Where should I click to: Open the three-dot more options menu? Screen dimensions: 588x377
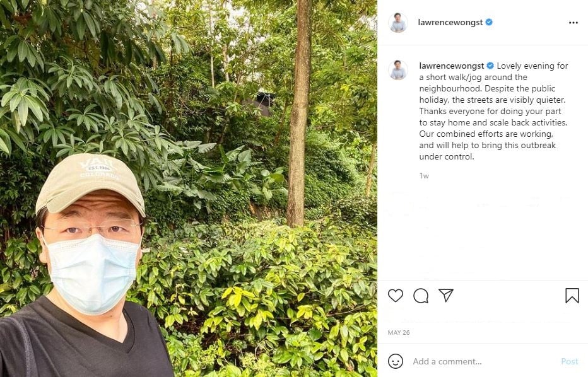pyautogui.click(x=573, y=23)
